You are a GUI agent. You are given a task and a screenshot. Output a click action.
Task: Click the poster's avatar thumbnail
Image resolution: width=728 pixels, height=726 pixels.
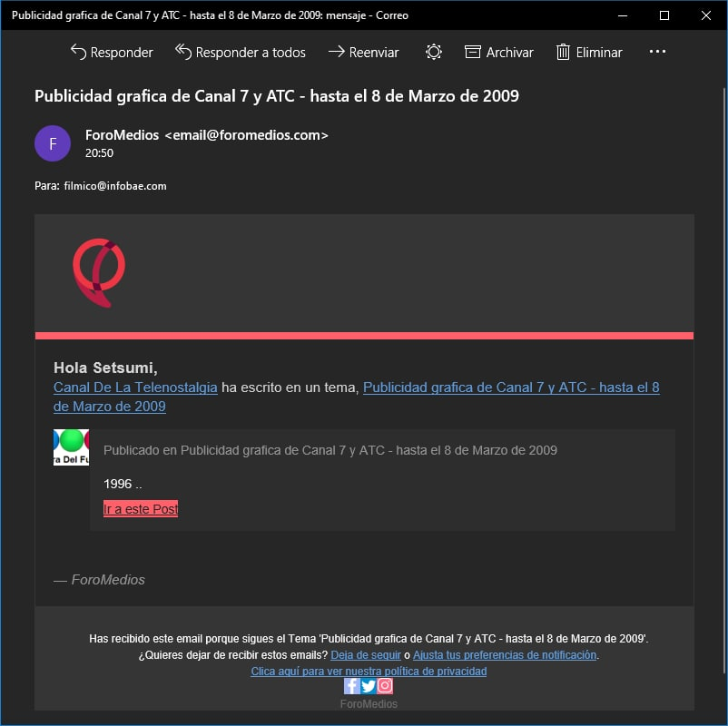click(x=71, y=447)
